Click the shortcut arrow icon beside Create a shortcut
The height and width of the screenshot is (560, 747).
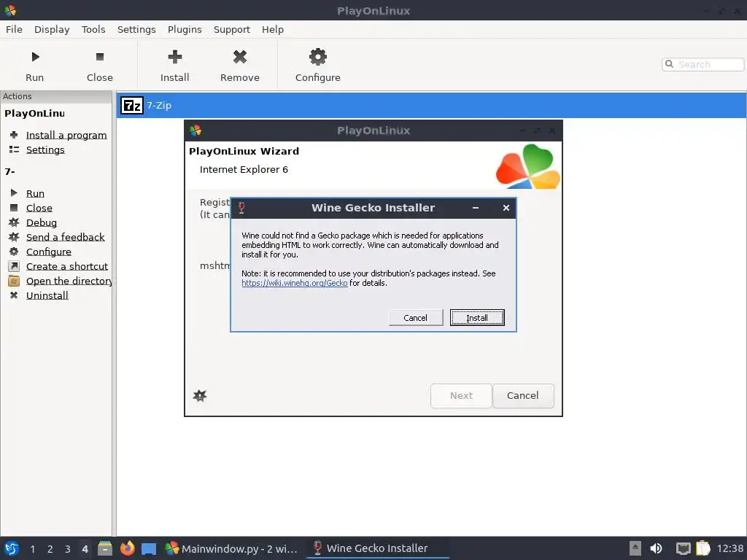(x=14, y=266)
